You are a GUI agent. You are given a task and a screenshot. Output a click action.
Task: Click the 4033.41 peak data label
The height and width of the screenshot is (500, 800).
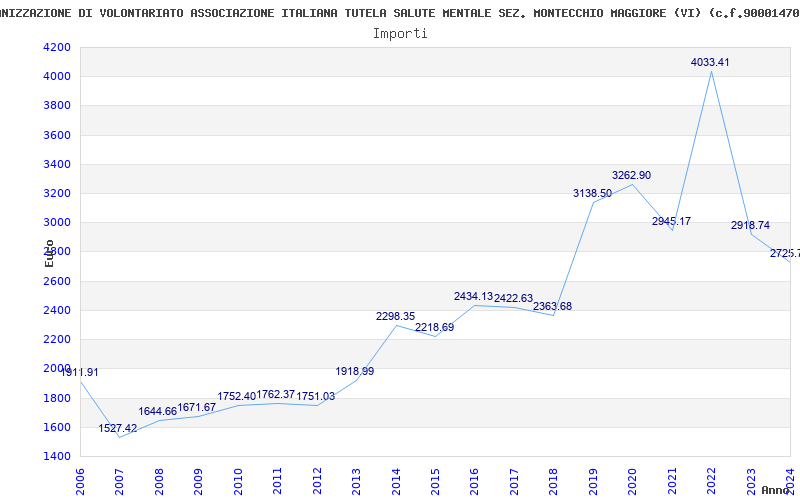click(x=710, y=62)
